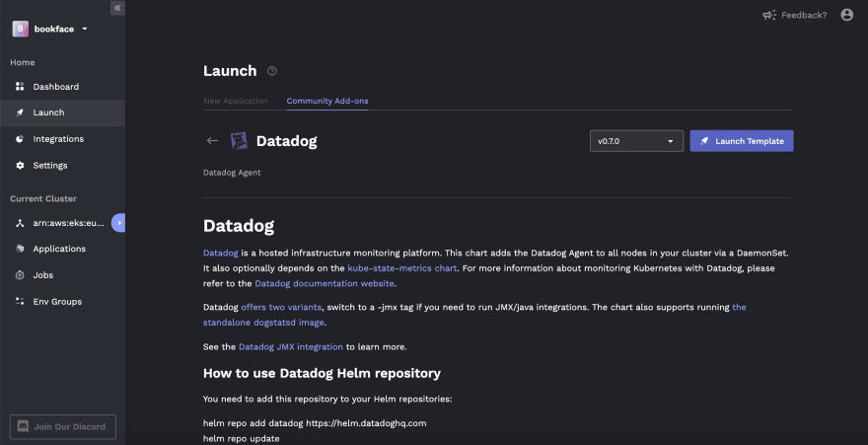
Task: Click the cluster nodes icon
Action: [20, 223]
